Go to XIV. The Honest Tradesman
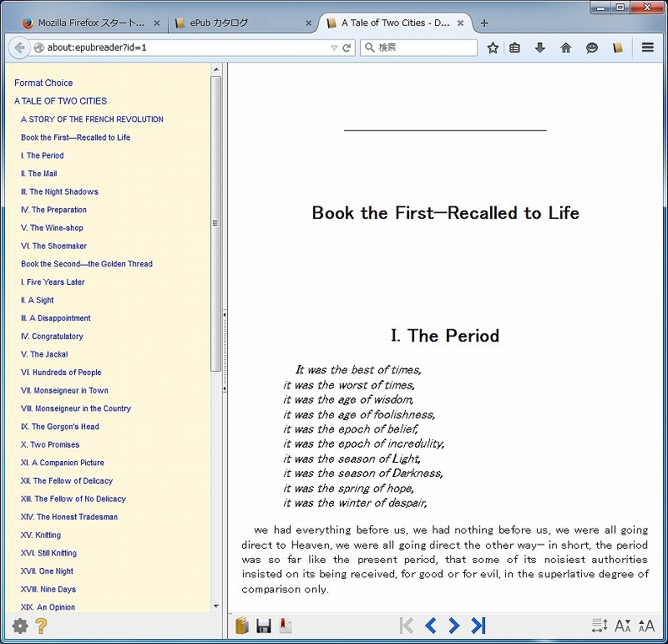 (69, 517)
